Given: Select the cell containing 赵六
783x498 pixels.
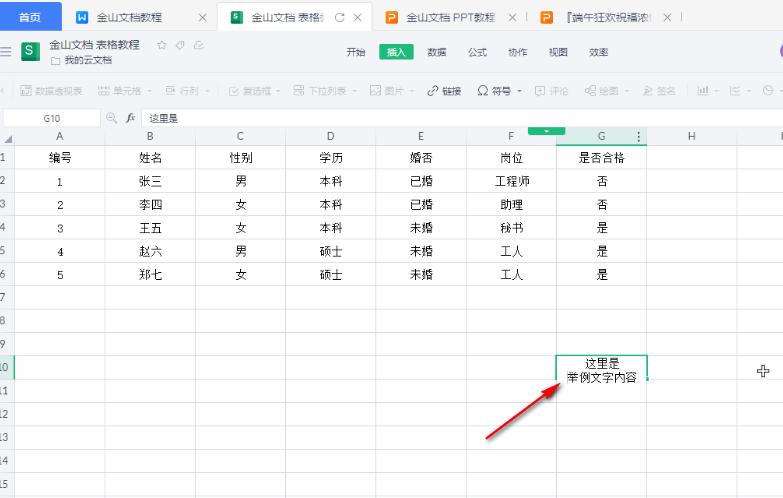Looking at the screenshot, I should (150, 251).
